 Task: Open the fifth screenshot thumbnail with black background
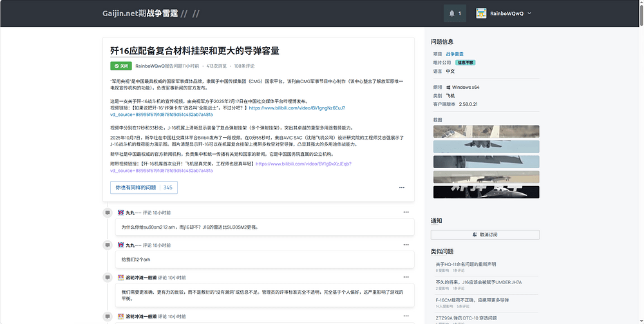[486, 192]
